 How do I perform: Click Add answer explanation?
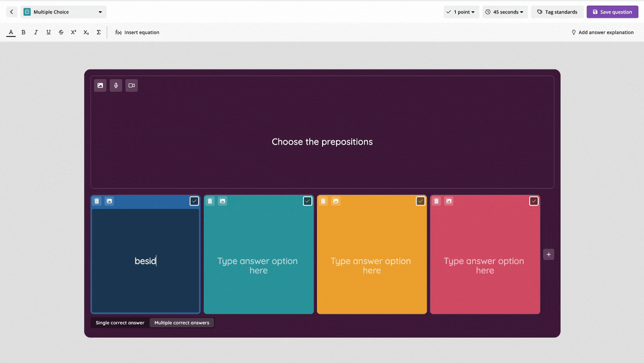click(x=602, y=32)
